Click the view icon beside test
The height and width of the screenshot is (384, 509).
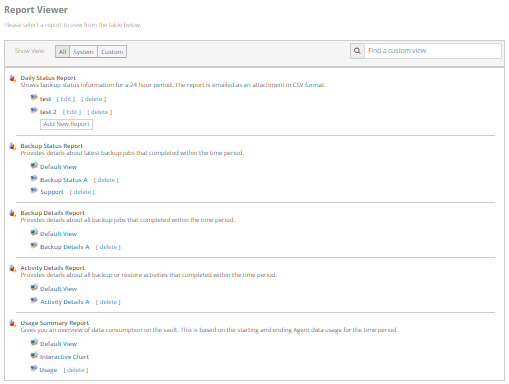(x=34, y=98)
